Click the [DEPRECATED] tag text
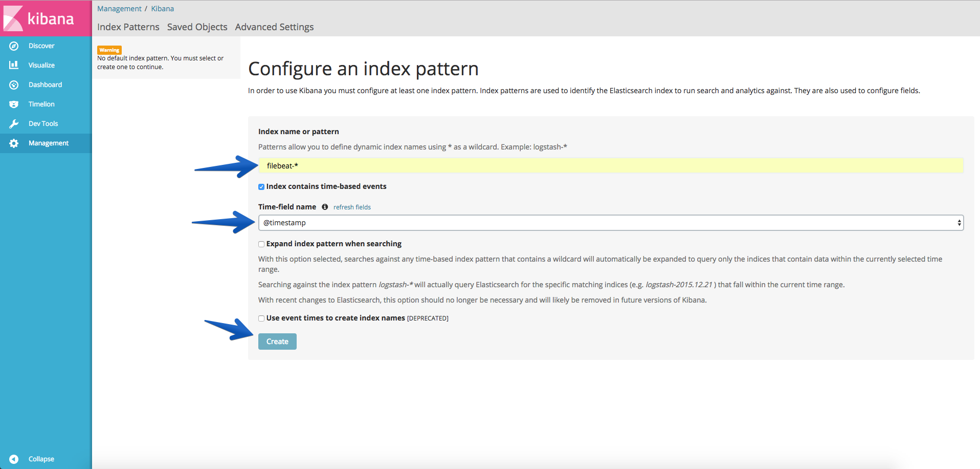The height and width of the screenshot is (469, 980). coord(428,318)
